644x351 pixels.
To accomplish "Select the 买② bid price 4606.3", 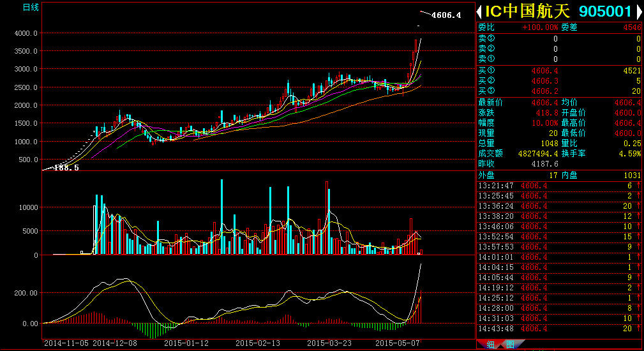I will tap(544, 81).
